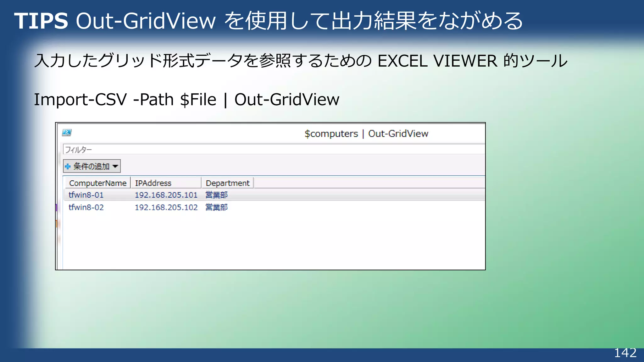Sort by the Department column header
The height and width of the screenshot is (362, 644).
coord(227,183)
